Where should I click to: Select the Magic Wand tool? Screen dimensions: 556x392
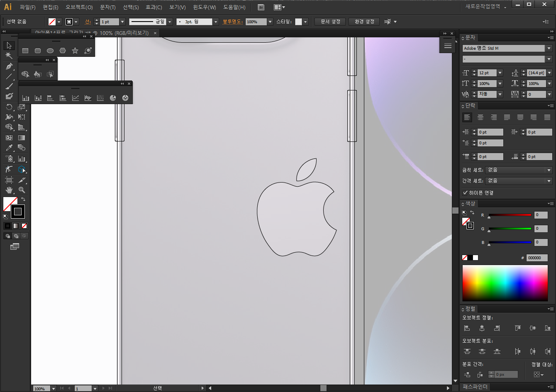(9, 56)
